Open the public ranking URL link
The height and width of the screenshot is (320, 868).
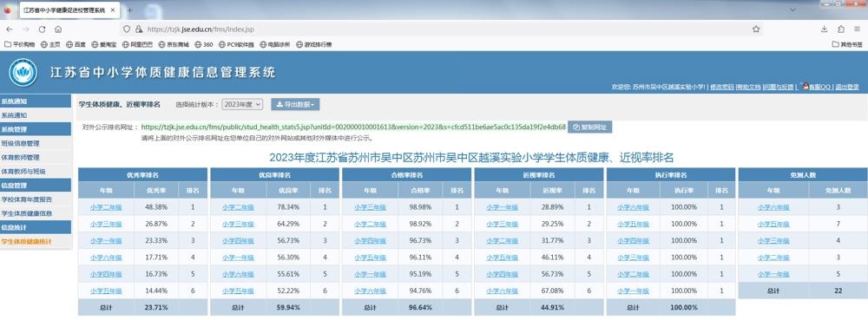[x=353, y=127]
